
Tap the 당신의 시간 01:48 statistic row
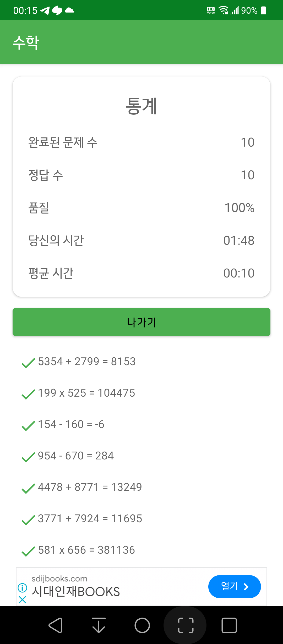click(x=141, y=240)
